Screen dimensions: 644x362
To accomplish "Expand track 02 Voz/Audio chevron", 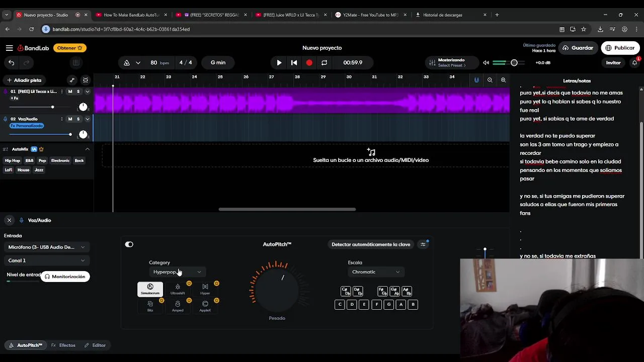I will click(87, 119).
